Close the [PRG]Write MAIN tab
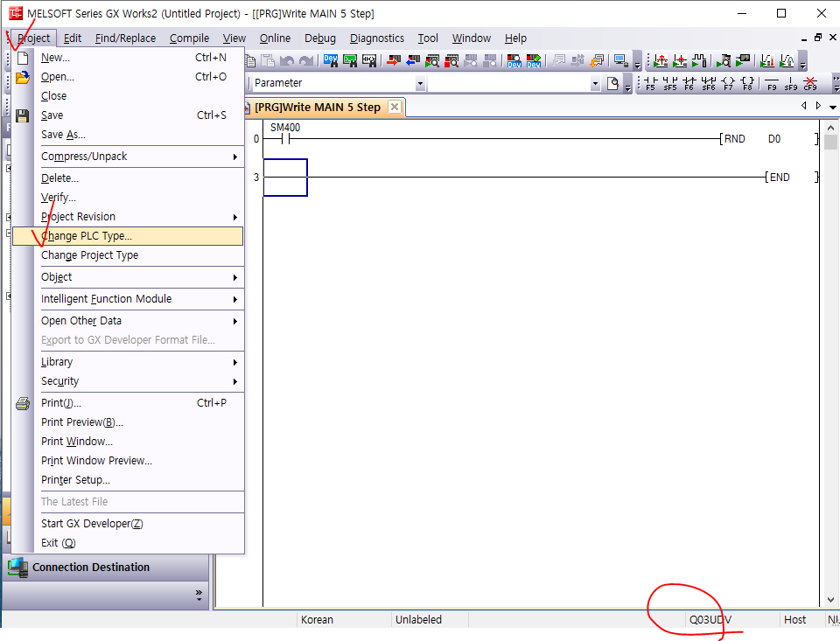Screen dimensions: 840x641 (395, 107)
